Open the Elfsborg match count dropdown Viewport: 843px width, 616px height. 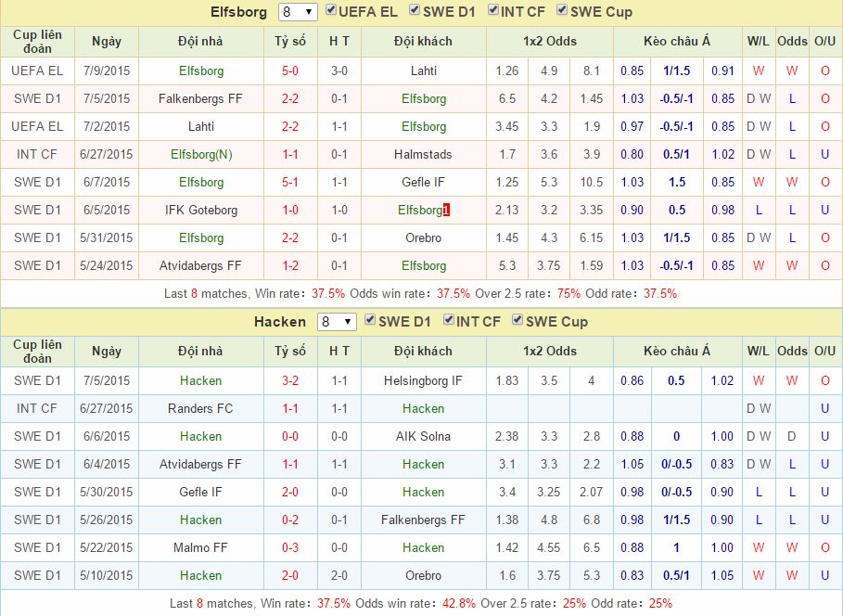[x=298, y=12]
